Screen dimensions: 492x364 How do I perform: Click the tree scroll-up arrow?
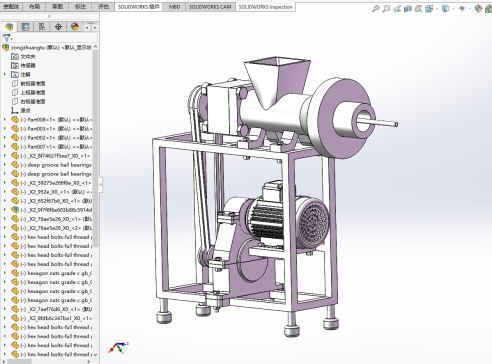[96, 47]
